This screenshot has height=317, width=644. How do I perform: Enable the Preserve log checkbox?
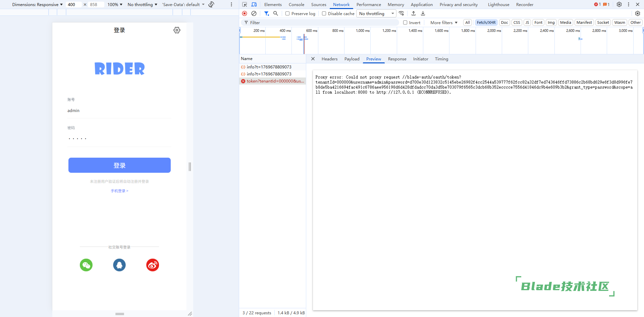coord(287,13)
